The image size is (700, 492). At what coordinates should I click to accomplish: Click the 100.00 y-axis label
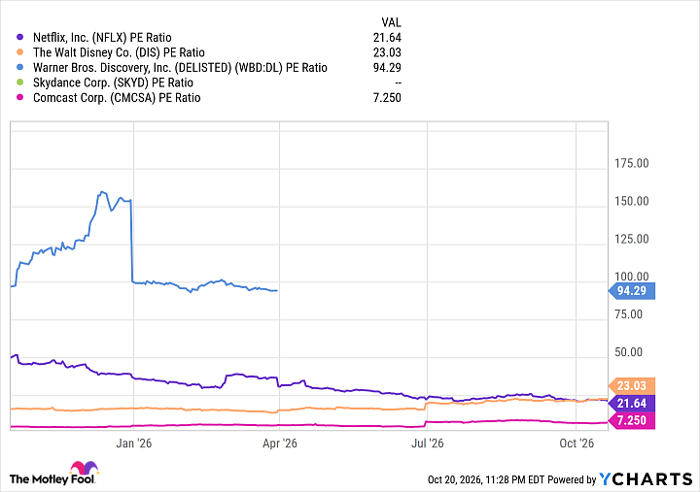631,276
